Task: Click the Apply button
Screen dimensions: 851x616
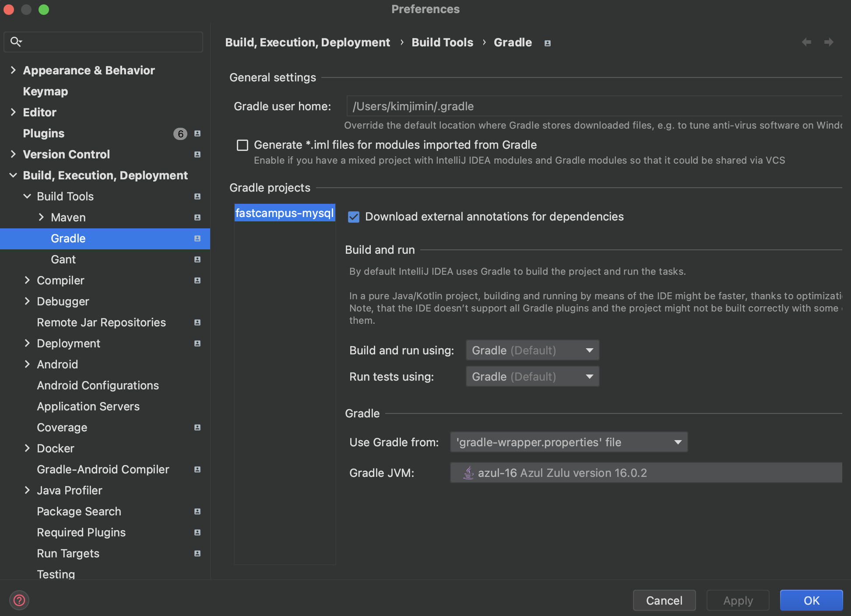Action: click(738, 600)
